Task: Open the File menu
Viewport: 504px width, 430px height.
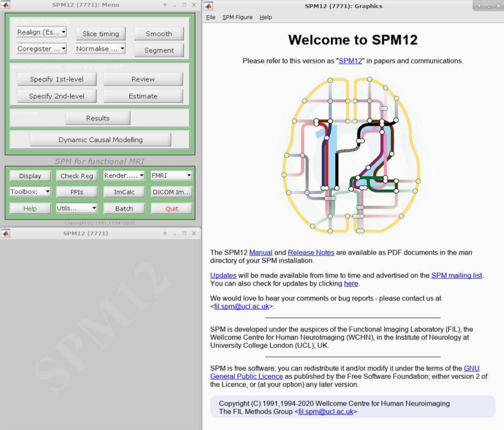Action: point(211,17)
